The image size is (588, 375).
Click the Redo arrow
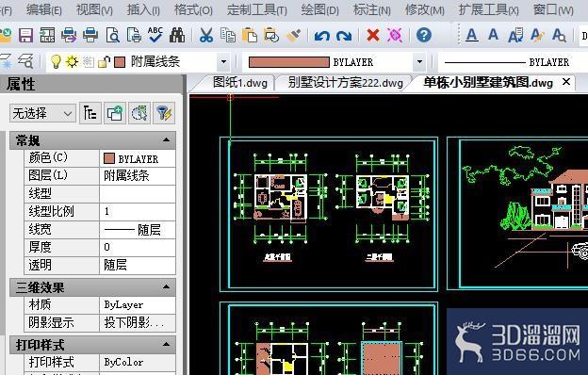(344, 36)
